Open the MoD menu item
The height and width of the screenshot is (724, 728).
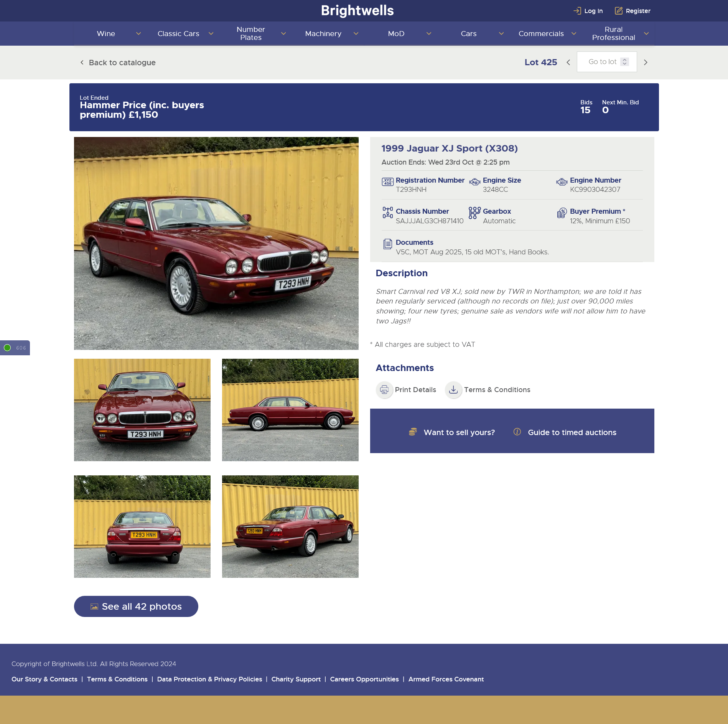396,33
